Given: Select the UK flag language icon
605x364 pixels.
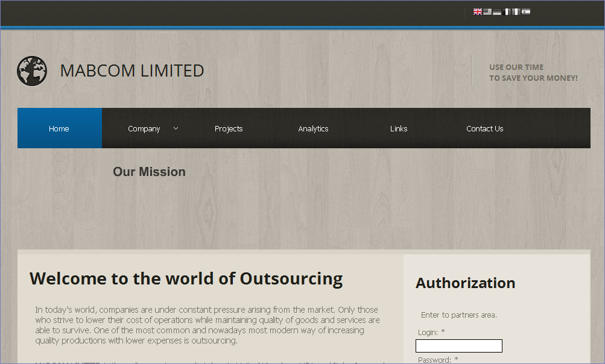Looking at the screenshot, I should 478,12.
